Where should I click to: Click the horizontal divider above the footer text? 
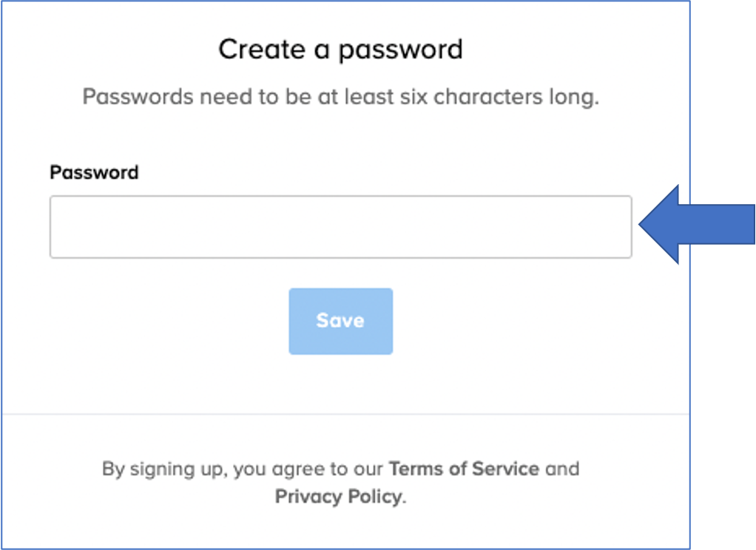340,414
